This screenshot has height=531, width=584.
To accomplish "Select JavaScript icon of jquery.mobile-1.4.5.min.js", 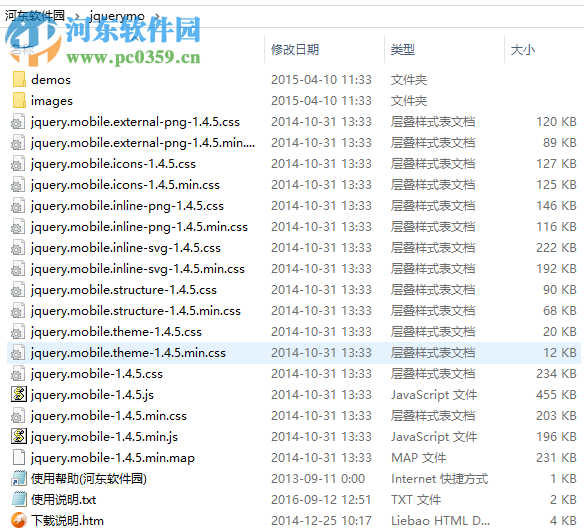I will [19, 436].
